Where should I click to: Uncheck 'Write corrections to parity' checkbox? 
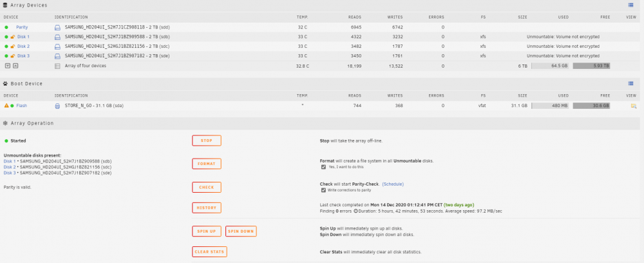(x=323, y=190)
